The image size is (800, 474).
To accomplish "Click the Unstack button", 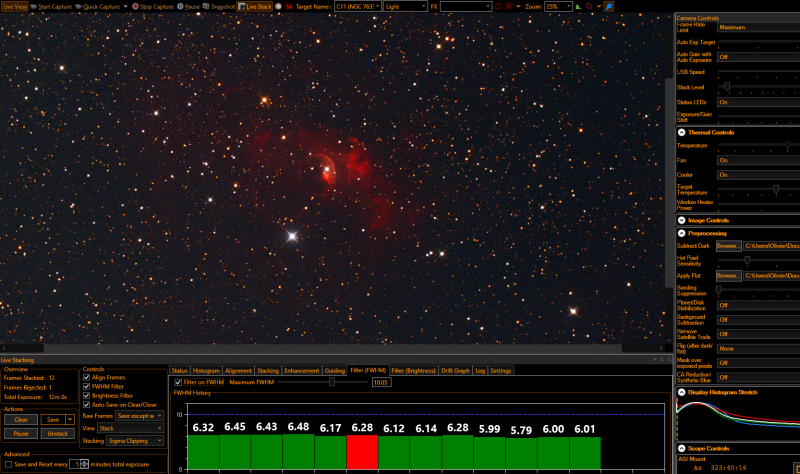I will [x=58, y=434].
